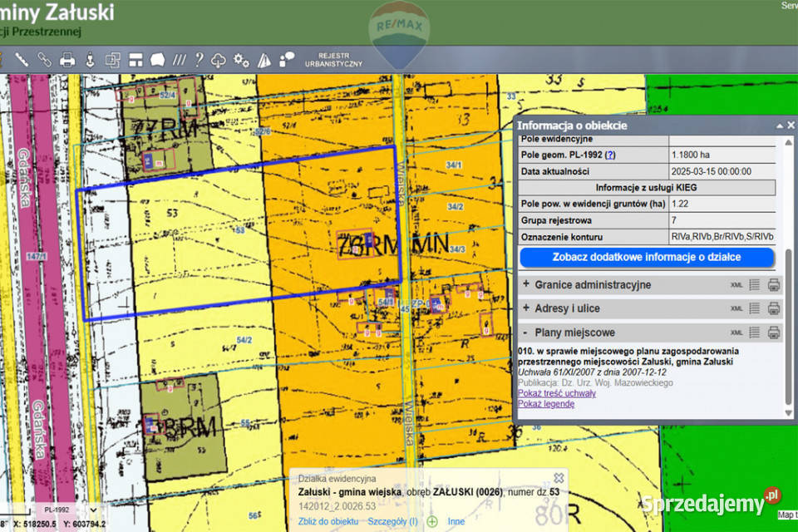Click parcel label 52/4 on map
The width and height of the screenshot is (798, 532).
pyautogui.click(x=167, y=96)
